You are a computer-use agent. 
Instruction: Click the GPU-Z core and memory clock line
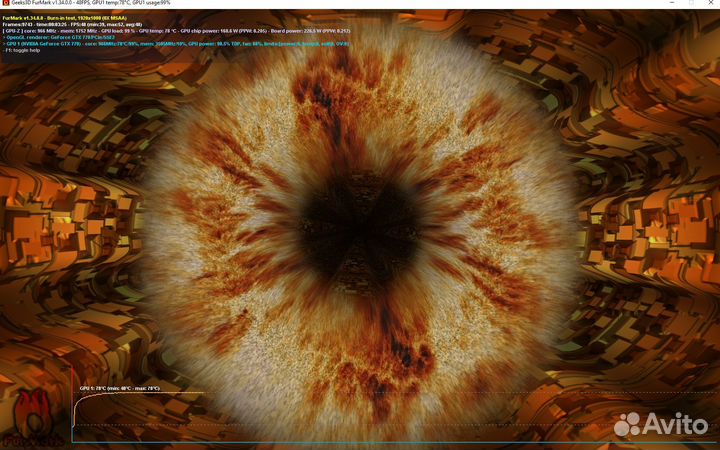(x=176, y=31)
